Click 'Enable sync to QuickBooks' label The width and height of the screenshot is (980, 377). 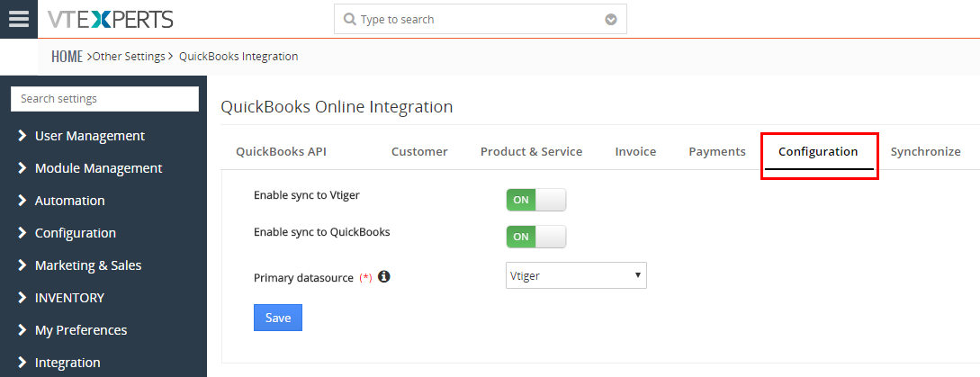pos(321,232)
